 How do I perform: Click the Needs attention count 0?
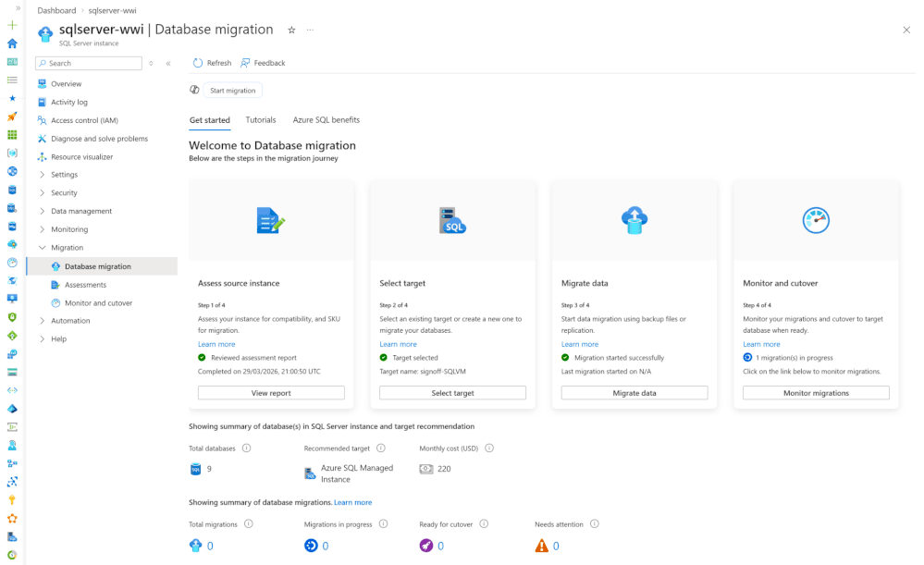556,547
